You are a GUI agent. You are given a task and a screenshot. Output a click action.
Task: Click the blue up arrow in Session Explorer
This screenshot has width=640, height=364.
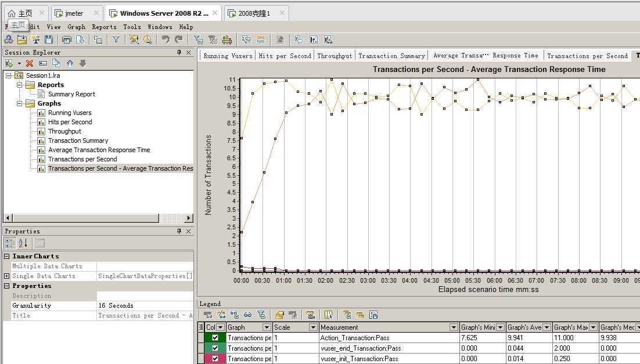pos(70,63)
